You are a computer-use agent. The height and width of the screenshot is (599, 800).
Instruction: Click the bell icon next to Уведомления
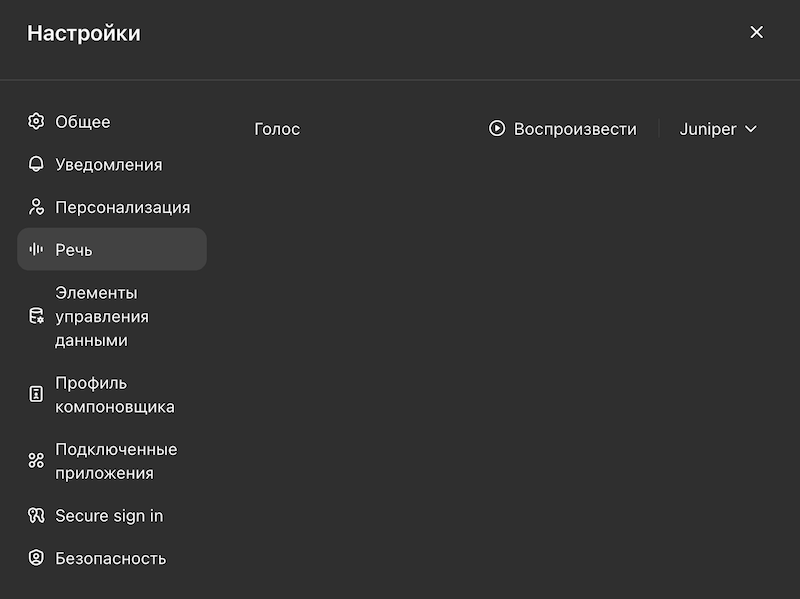click(x=36, y=164)
